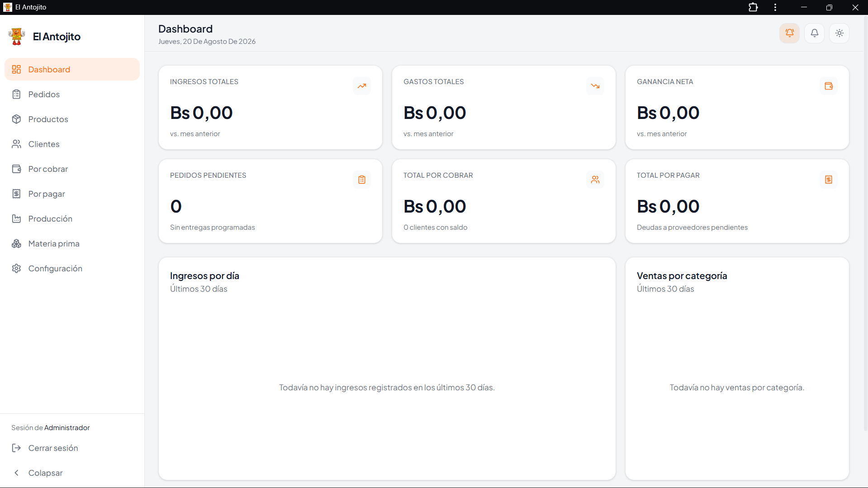868x488 pixels.
Task: Click the wallet icon on Ganancia Neta card
Action: point(829,86)
